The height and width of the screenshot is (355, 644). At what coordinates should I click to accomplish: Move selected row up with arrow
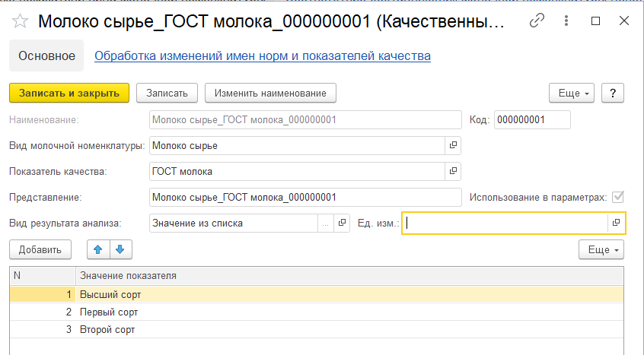[98, 249]
